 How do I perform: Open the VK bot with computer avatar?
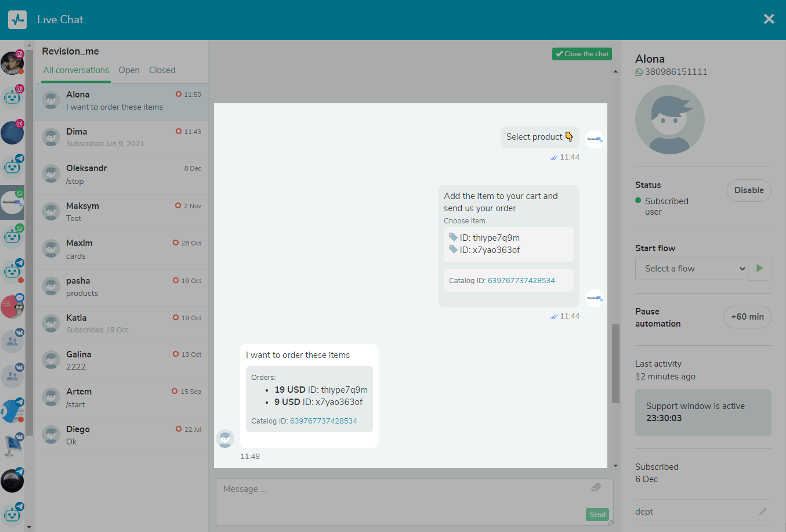[12, 446]
